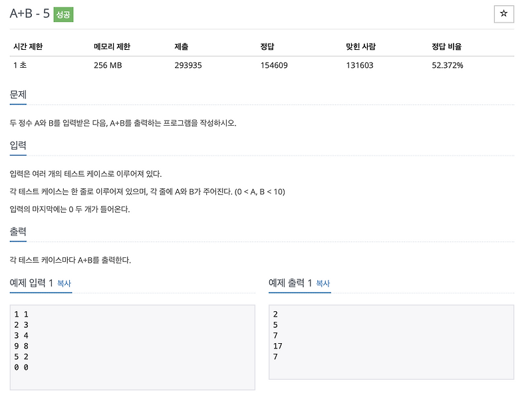This screenshot has width=532, height=397.
Task: Click the 문제 section heading
Action: pyautogui.click(x=17, y=94)
